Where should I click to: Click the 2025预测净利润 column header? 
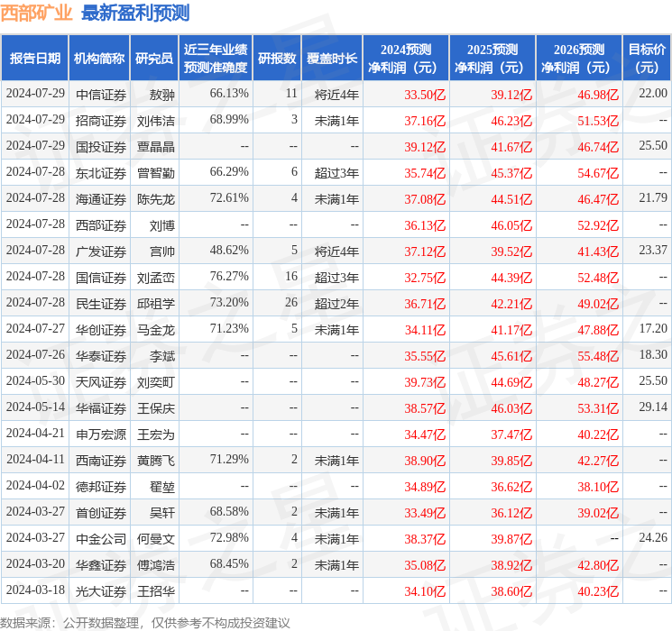(492, 59)
